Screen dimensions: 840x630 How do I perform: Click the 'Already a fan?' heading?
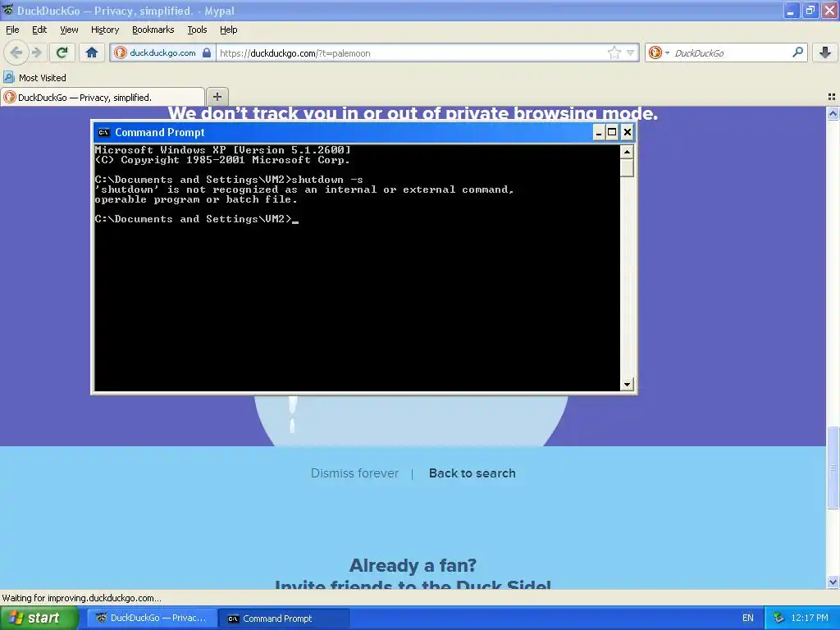[413, 565]
